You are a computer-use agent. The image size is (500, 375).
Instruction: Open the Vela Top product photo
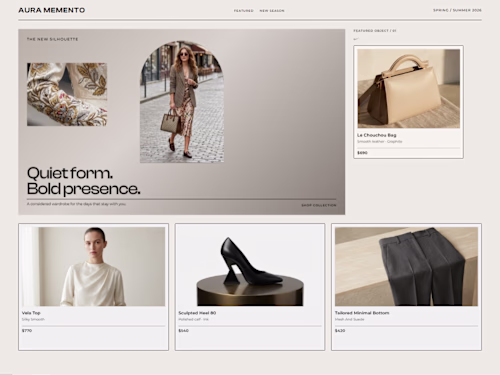coord(93,267)
